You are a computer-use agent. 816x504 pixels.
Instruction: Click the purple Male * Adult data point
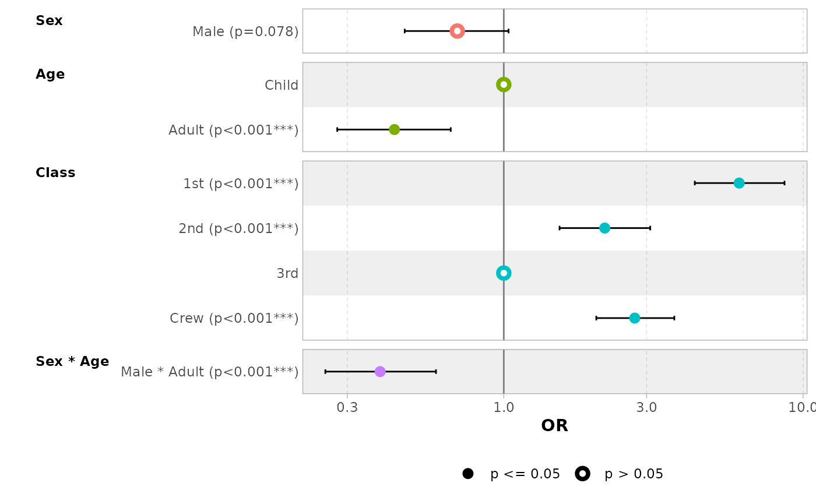pyautogui.click(x=380, y=372)
